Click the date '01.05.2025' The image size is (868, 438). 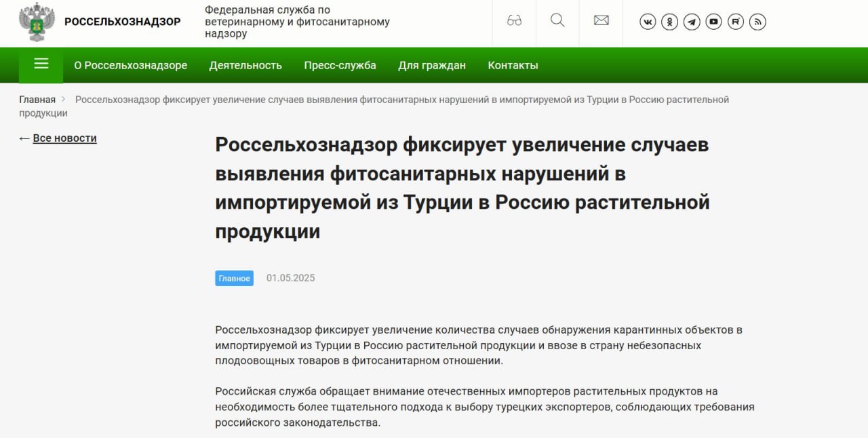pyautogui.click(x=290, y=278)
